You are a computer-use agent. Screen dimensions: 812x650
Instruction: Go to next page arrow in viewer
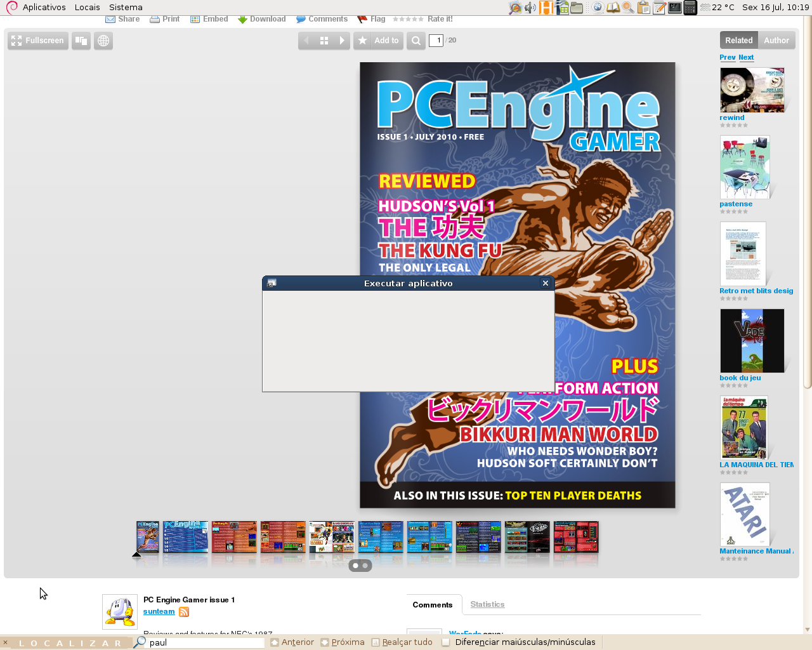(x=342, y=41)
